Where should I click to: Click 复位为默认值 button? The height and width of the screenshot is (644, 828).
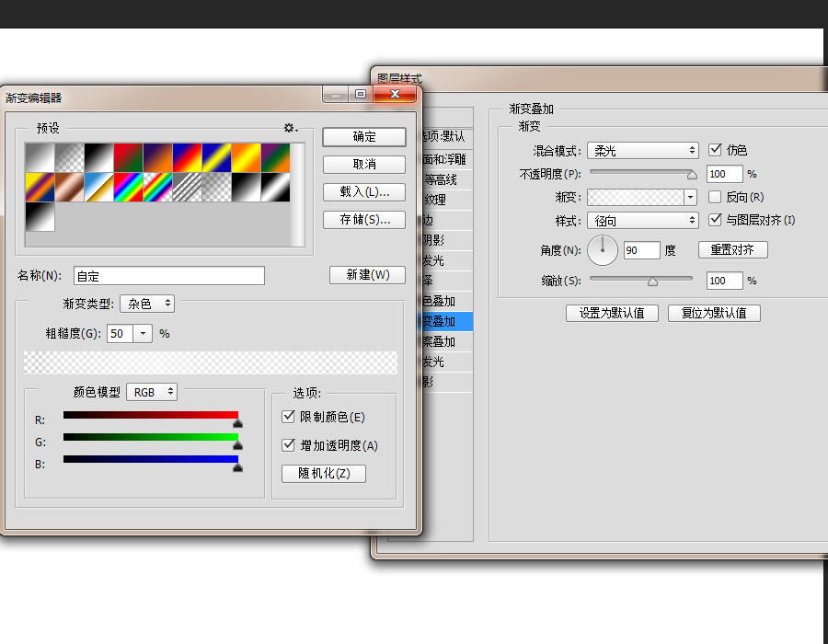(x=714, y=313)
